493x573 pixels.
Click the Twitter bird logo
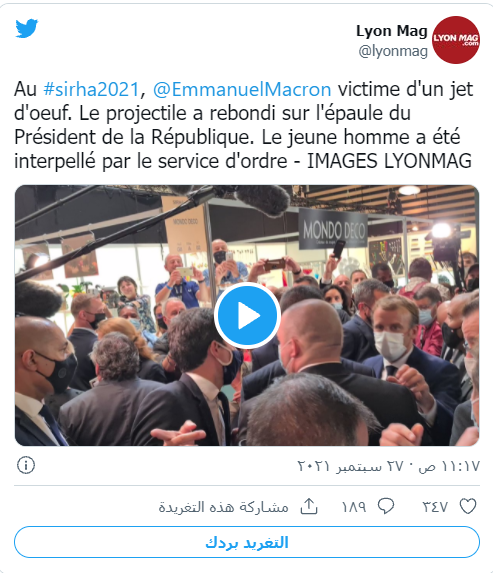27,28
